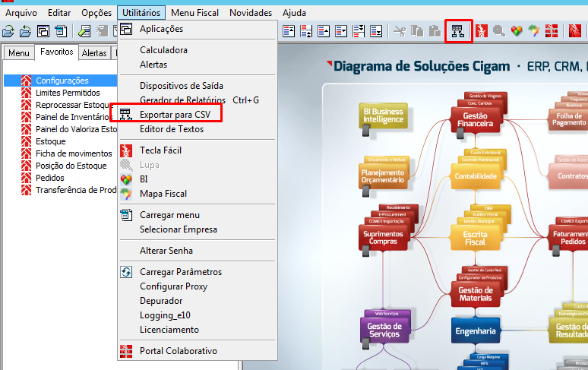Click the folder icon with the green forward arrow
The height and width of the screenshot is (370, 588).
click(8, 31)
